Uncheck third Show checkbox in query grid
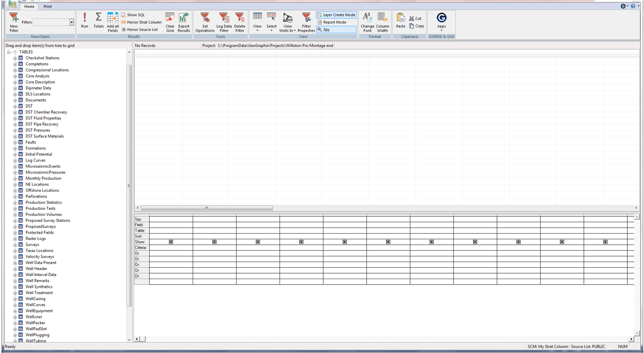The width and height of the screenshot is (644, 353). click(258, 242)
